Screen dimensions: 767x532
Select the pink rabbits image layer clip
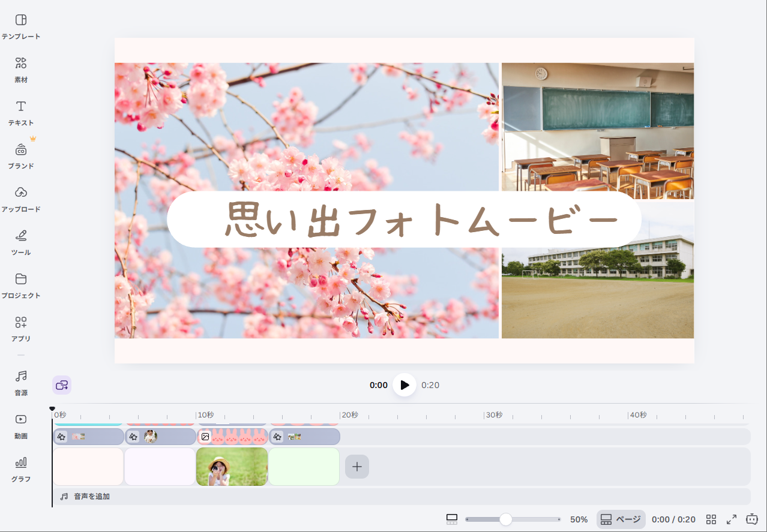pyautogui.click(x=232, y=437)
